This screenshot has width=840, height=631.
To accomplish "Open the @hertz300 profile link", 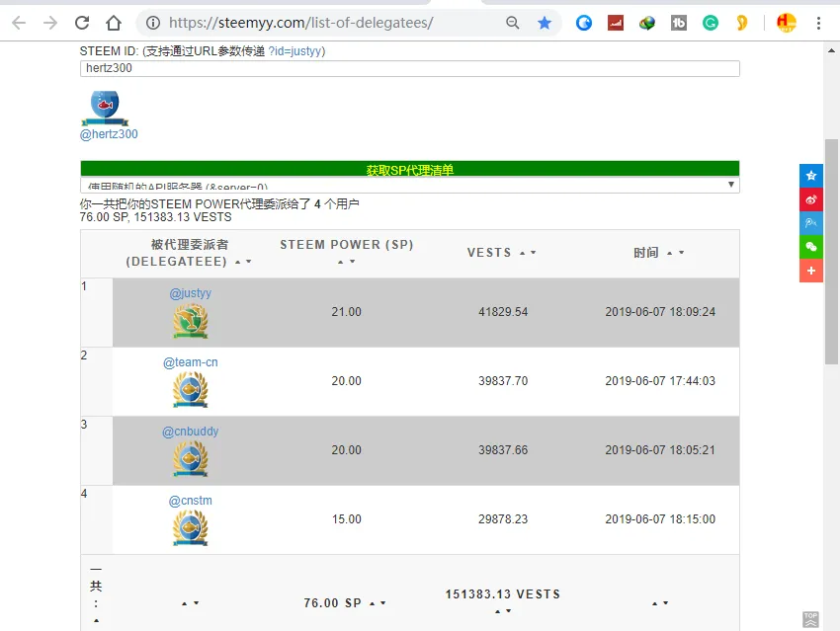I will pos(109,134).
